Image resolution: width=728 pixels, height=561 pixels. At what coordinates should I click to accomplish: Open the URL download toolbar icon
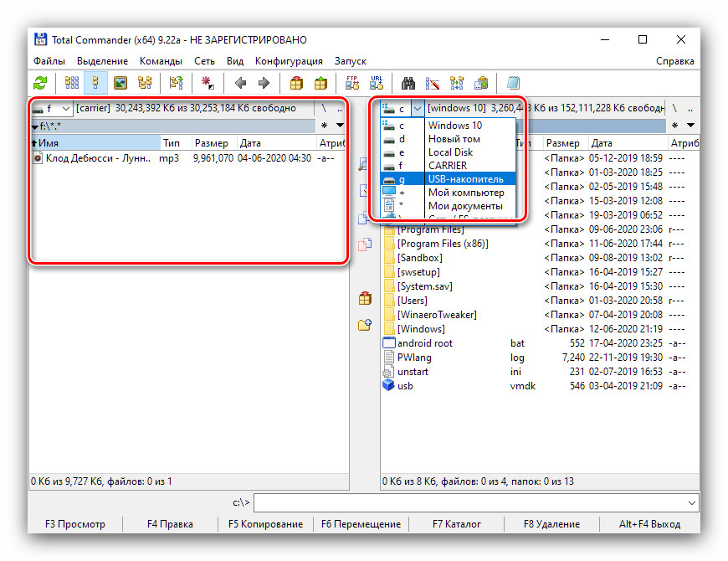(x=376, y=83)
